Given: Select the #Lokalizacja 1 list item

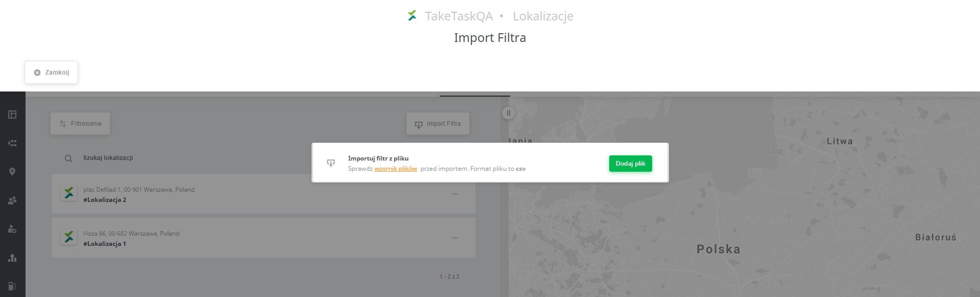Looking at the screenshot, I should pos(264,238).
